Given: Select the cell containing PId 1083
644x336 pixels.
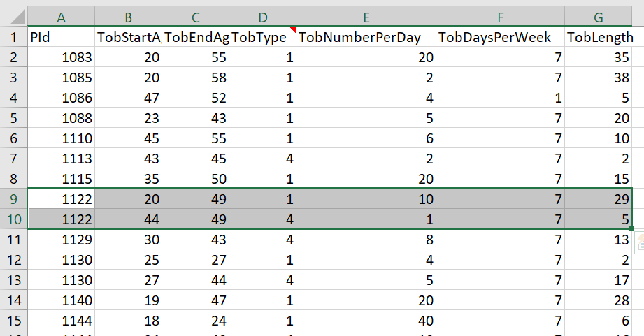Looking at the screenshot, I should 61,58.
